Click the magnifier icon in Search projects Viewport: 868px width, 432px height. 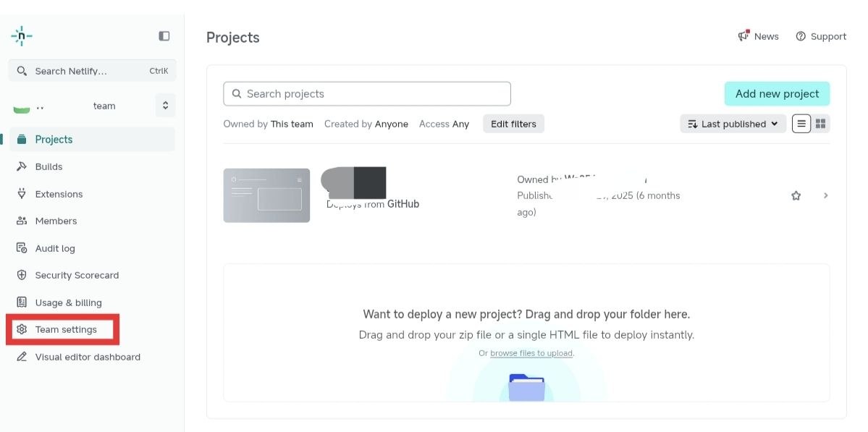click(237, 93)
